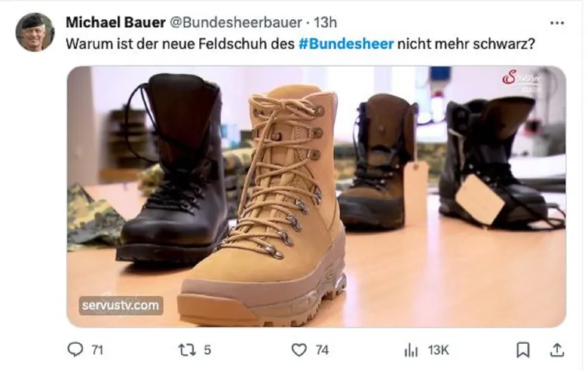This screenshot has height=371, width=588.
Task: Click the reply count 71
Action: pos(97,350)
